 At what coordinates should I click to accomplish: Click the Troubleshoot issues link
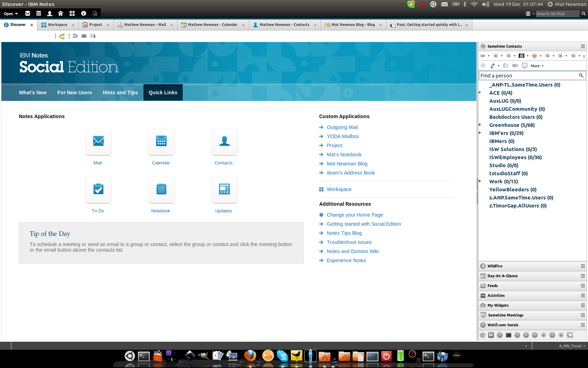349,242
